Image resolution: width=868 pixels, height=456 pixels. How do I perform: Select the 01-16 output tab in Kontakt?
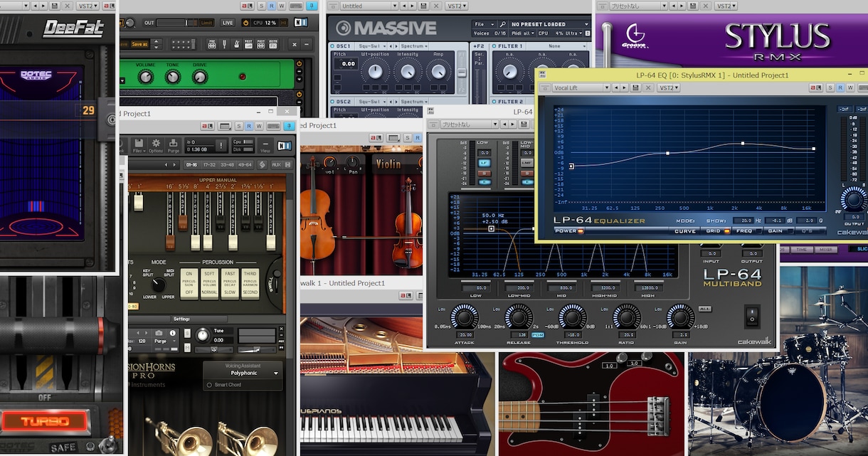click(191, 165)
